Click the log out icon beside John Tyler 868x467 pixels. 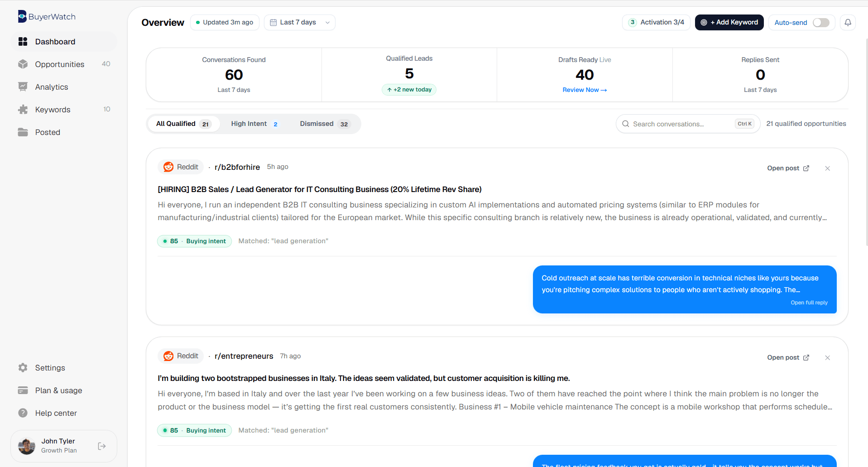click(102, 446)
